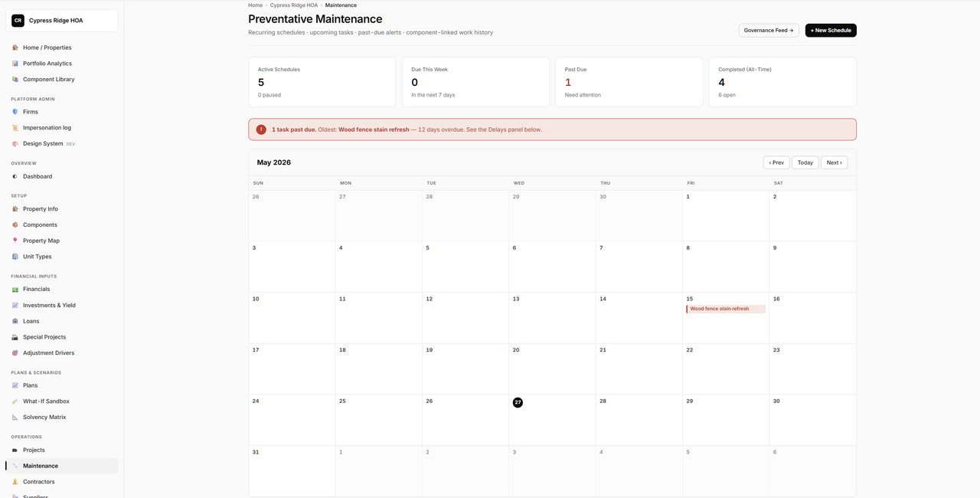Click day 31 in the calendar
Image resolution: width=980 pixels, height=498 pixels.
tap(256, 452)
